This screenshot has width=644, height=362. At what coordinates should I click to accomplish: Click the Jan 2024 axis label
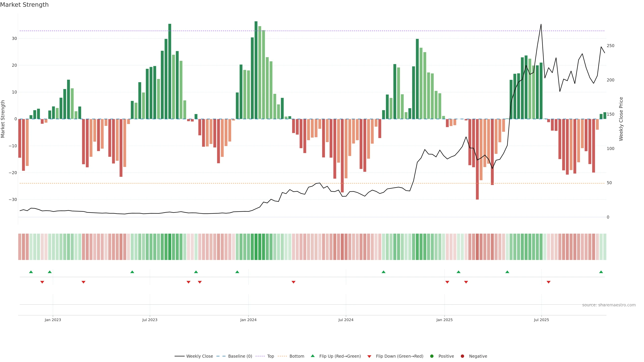(x=248, y=320)
